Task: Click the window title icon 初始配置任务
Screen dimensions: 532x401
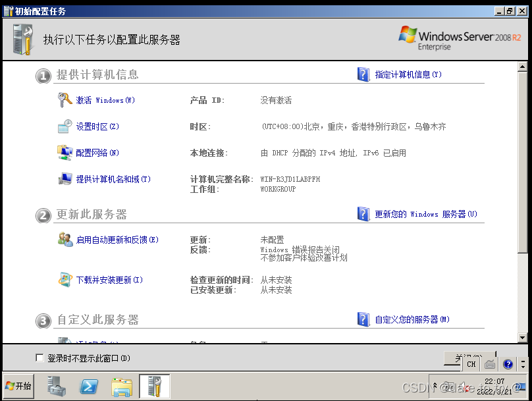Action: click(8, 11)
